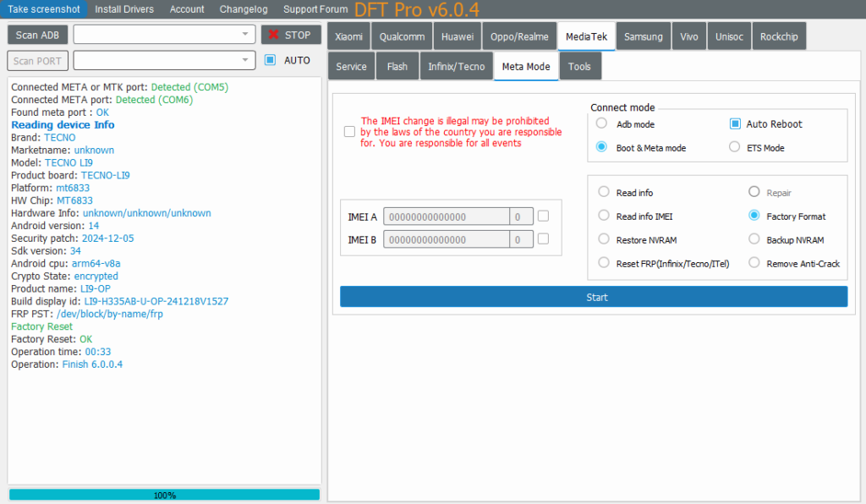
Task: Open the Samsung tab
Action: [x=644, y=36]
